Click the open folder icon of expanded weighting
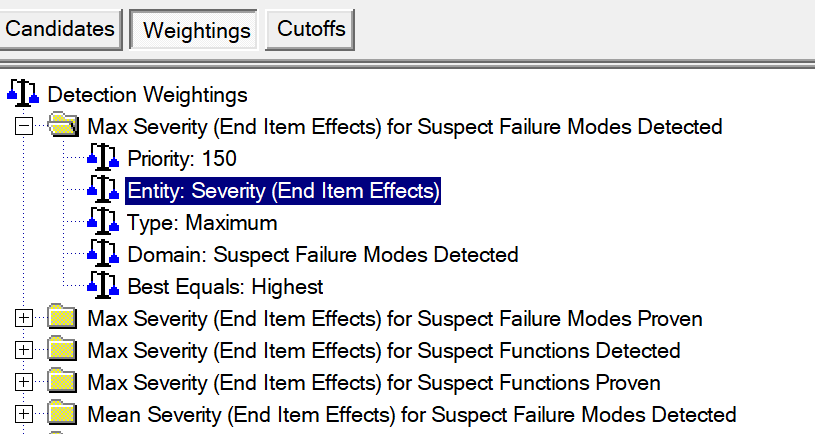 click(64, 126)
